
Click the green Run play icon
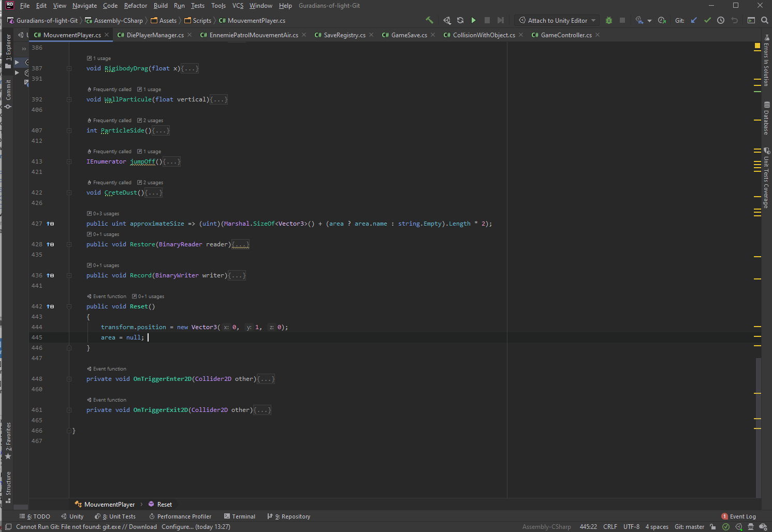tap(473, 20)
